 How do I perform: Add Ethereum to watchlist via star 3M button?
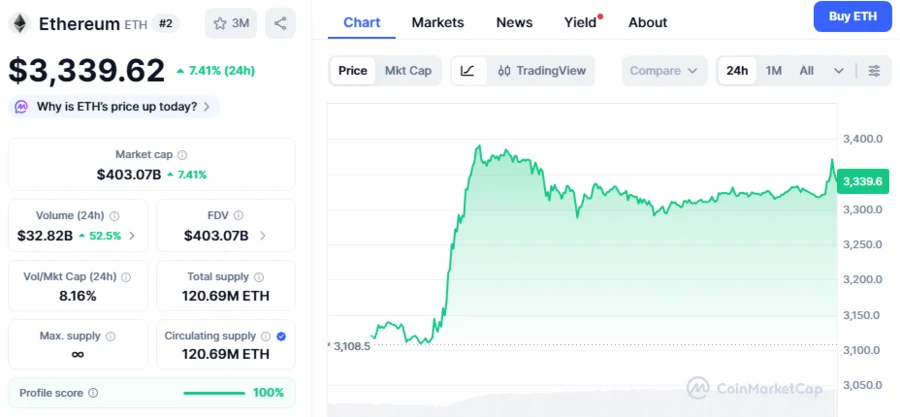click(x=231, y=24)
